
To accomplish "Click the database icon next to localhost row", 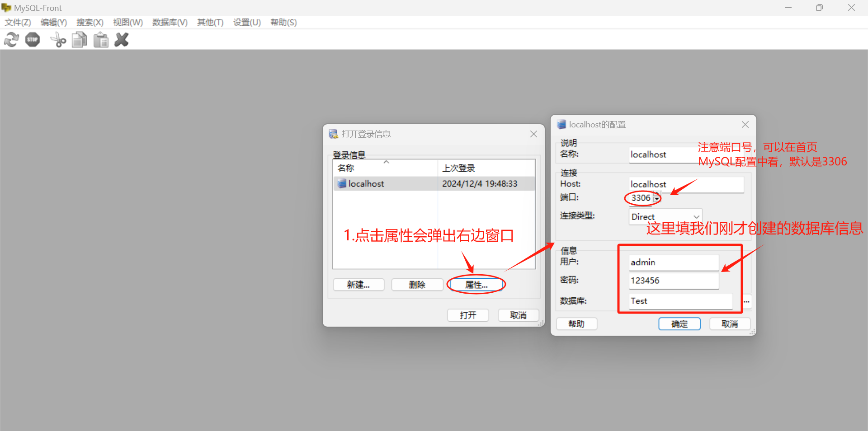I will point(342,183).
